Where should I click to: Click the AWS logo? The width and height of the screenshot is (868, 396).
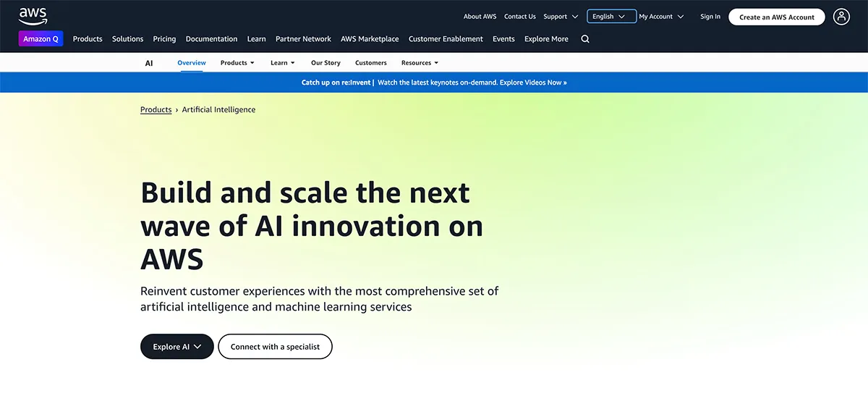(33, 16)
